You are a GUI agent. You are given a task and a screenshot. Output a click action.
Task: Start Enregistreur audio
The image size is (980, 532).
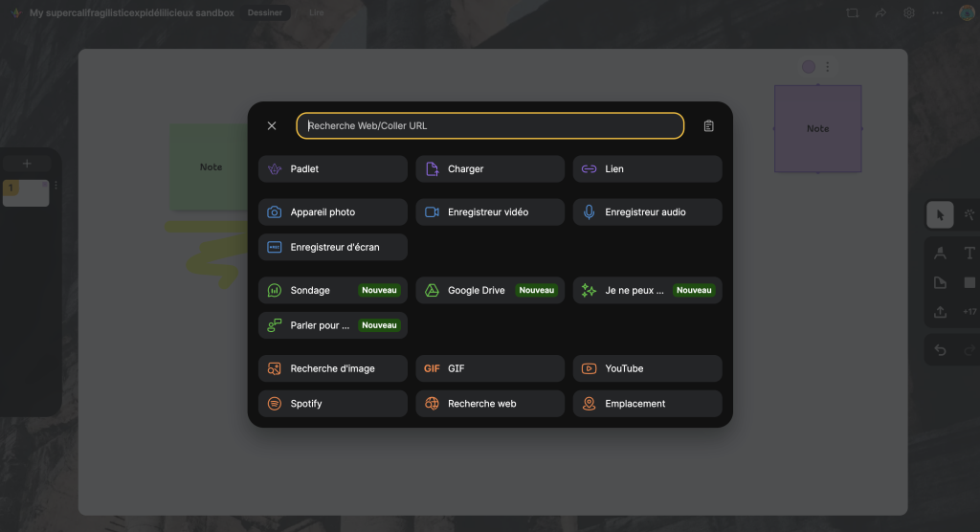coord(648,211)
